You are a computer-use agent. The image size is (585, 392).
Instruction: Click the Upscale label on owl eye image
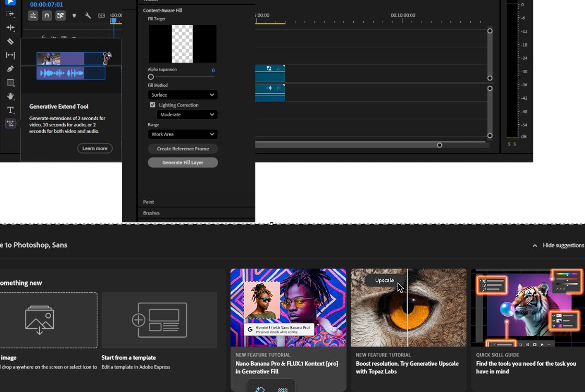pyautogui.click(x=384, y=280)
